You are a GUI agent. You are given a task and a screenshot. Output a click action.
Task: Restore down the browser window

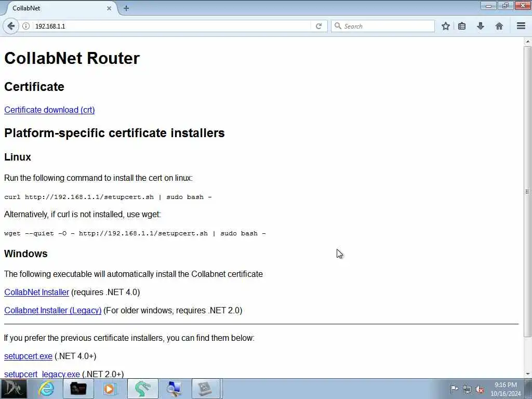click(505, 6)
